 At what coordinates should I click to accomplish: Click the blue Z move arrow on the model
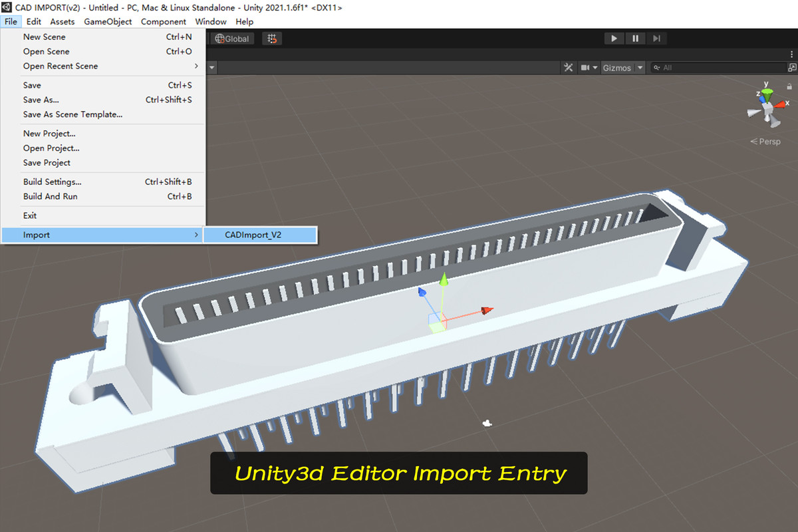422,291
